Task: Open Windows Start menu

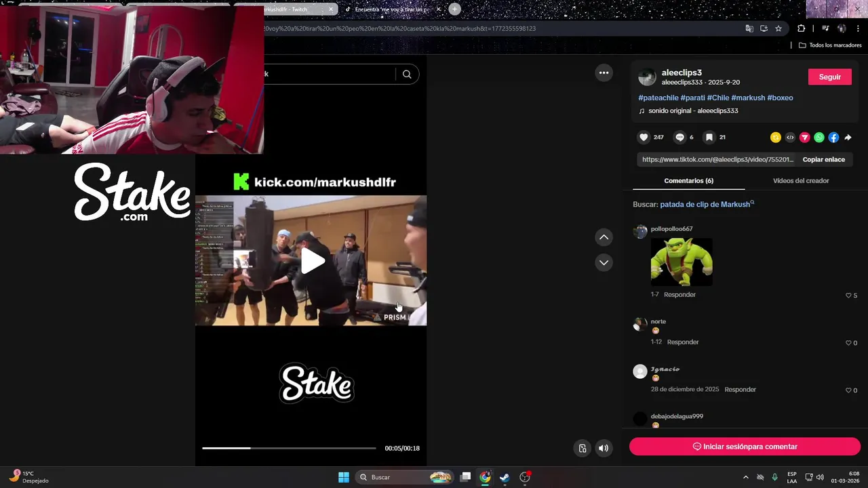Action: (344, 477)
